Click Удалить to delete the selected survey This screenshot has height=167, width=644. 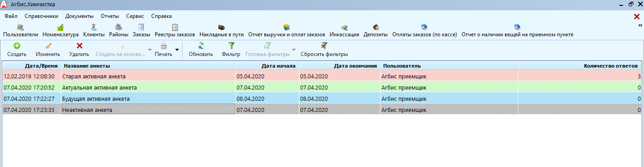point(80,50)
